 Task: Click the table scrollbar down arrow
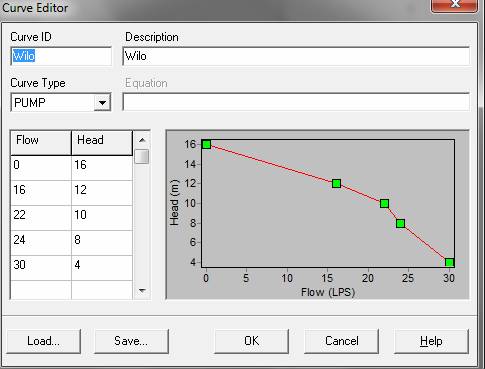(142, 291)
